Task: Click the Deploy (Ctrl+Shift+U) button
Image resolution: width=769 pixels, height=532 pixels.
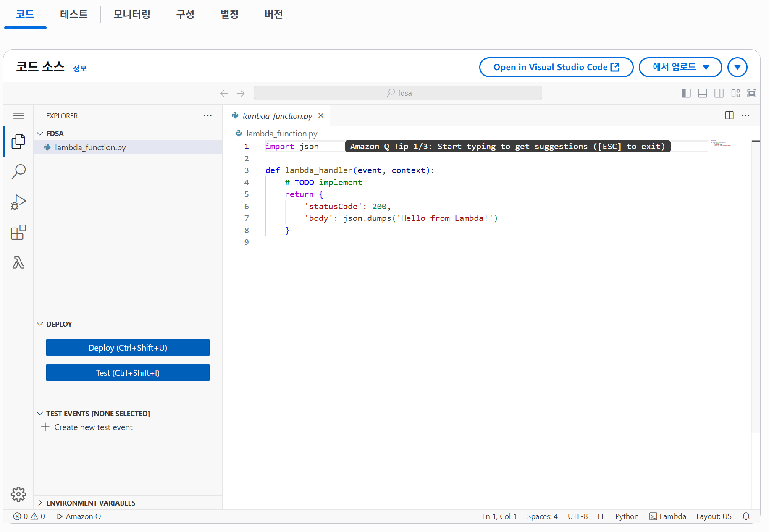Action: [x=128, y=348]
